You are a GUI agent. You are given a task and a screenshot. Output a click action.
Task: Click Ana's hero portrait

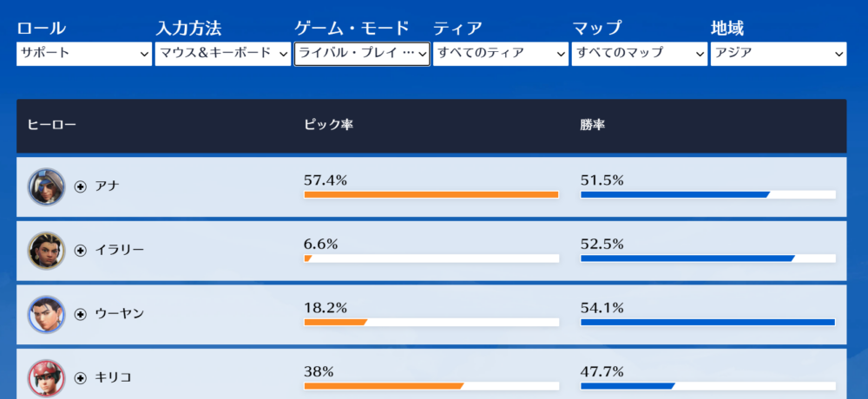pyautogui.click(x=46, y=186)
